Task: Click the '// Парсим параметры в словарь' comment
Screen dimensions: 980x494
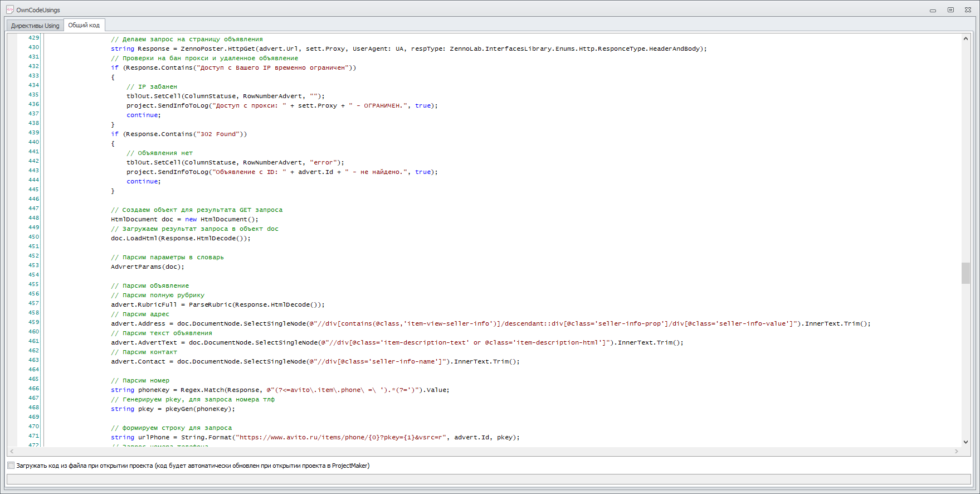Action: click(x=167, y=258)
